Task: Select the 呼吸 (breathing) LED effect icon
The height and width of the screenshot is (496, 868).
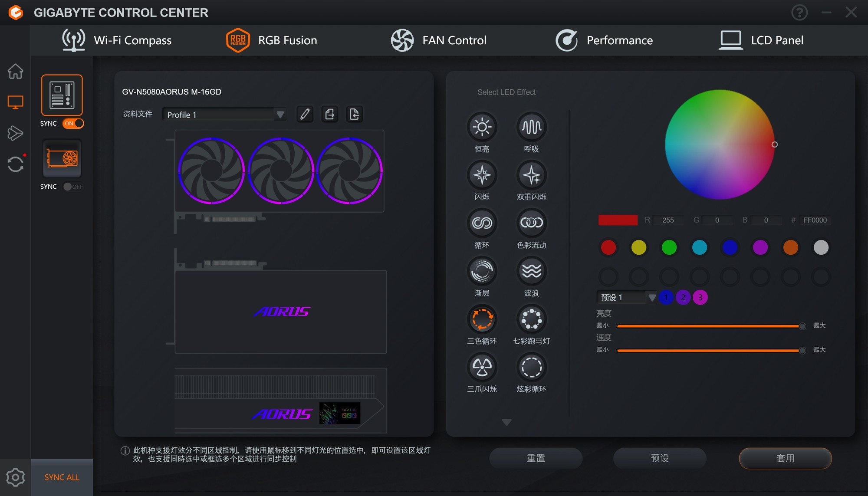Action: pos(531,127)
